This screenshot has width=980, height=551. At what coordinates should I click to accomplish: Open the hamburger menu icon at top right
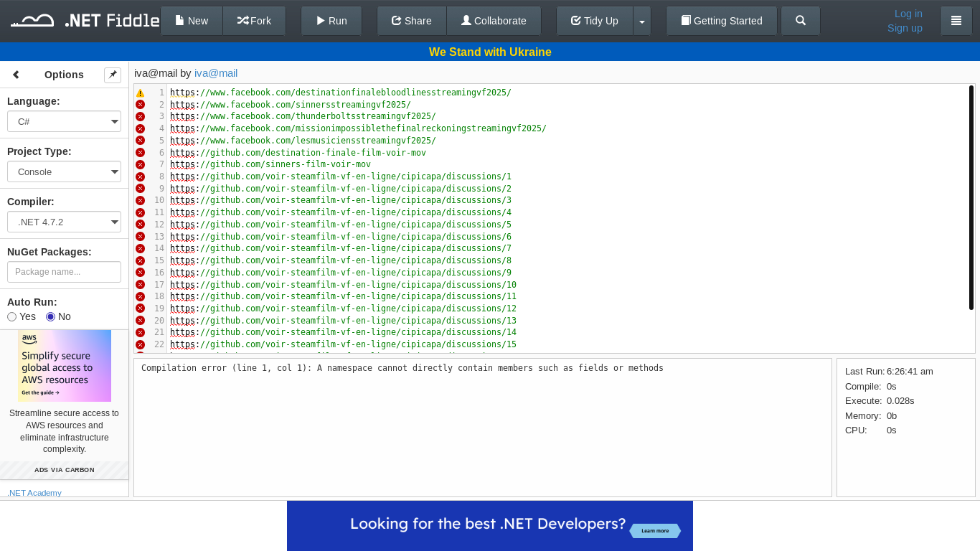pos(956,21)
